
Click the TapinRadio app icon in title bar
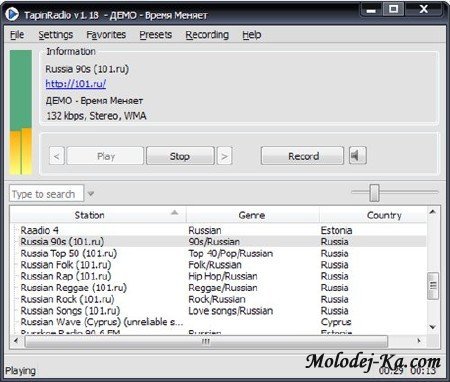[x=12, y=14]
